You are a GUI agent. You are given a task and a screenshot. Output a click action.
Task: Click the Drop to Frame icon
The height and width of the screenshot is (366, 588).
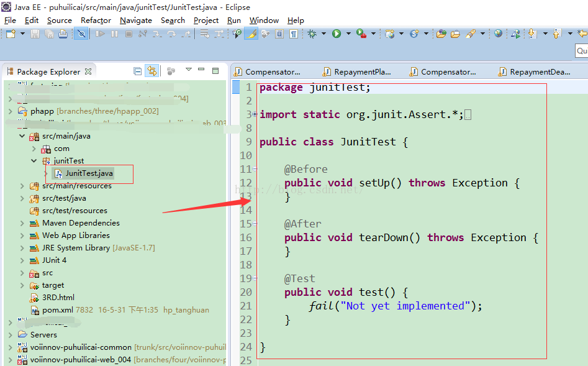click(x=204, y=34)
